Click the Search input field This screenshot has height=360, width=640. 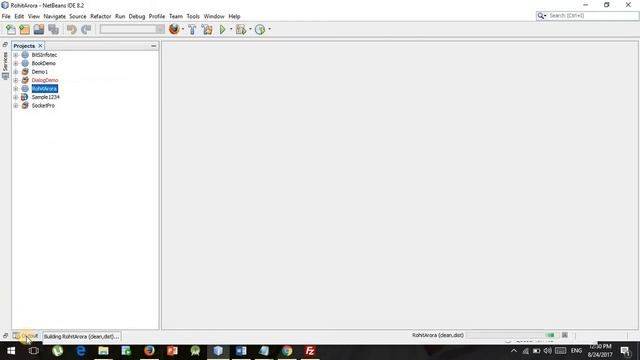592,16
